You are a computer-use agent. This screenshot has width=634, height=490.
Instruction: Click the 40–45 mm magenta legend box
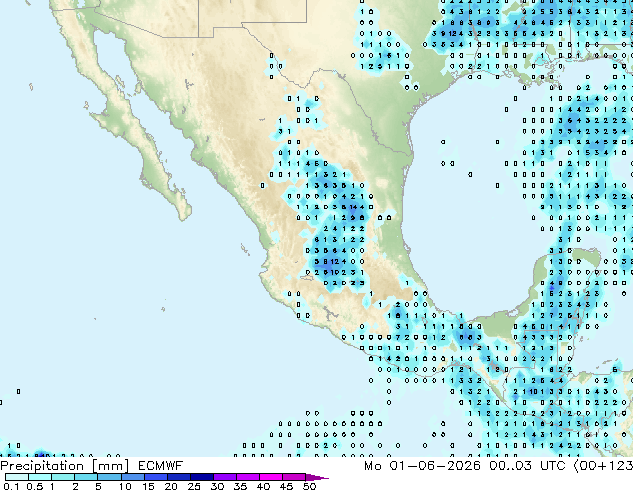pyautogui.click(x=271, y=477)
